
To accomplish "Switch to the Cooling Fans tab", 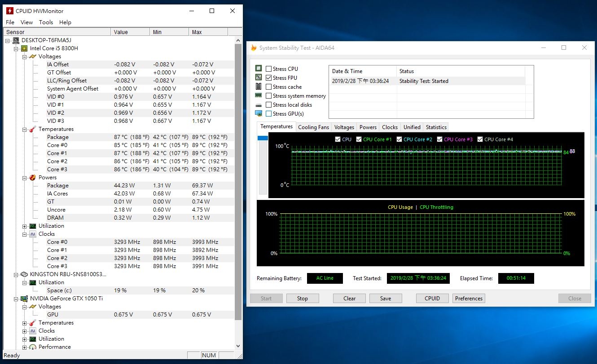I will point(314,127).
